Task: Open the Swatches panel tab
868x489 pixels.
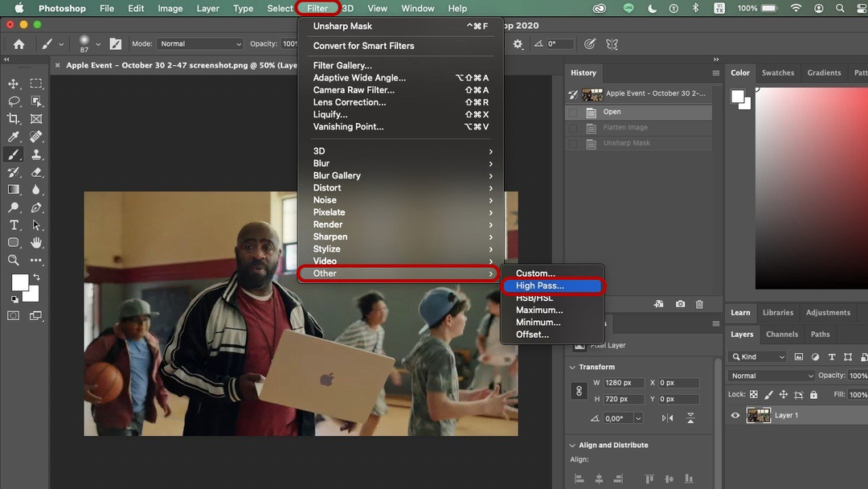Action: click(777, 72)
